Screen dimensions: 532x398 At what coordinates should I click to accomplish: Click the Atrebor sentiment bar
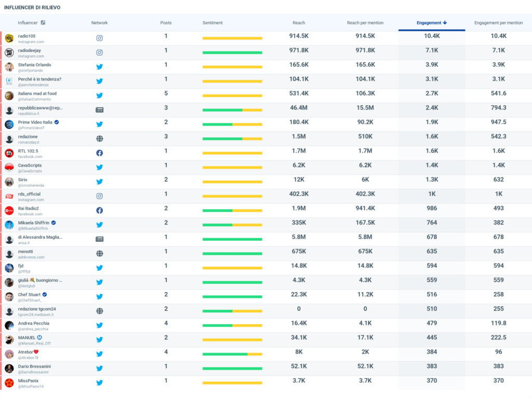(232, 354)
